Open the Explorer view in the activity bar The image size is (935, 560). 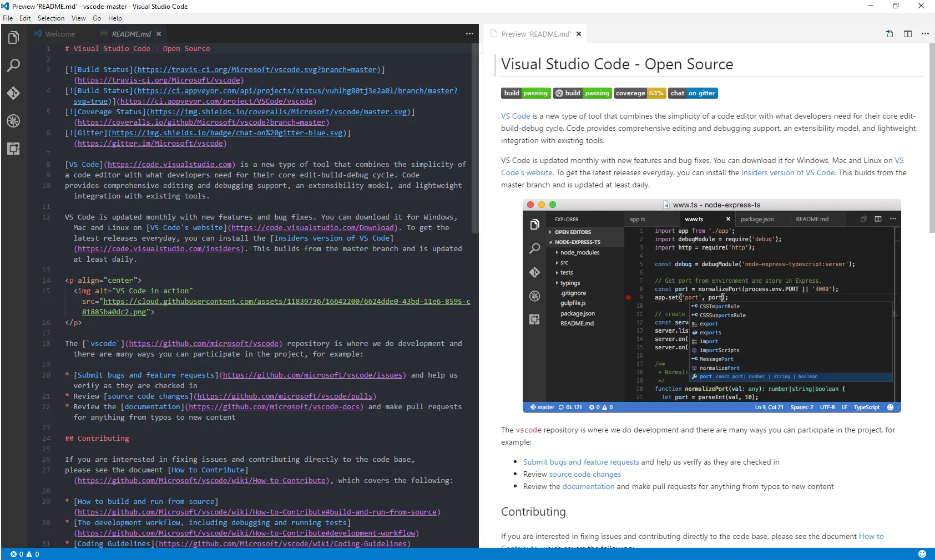13,38
